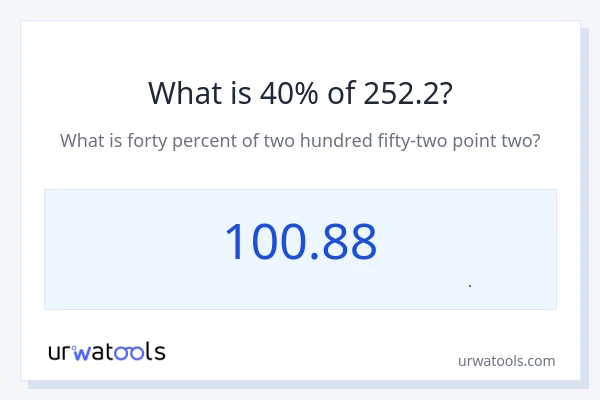Click the light blue result box's empty left area
This screenshot has height=400, width=600.
(x=120, y=250)
